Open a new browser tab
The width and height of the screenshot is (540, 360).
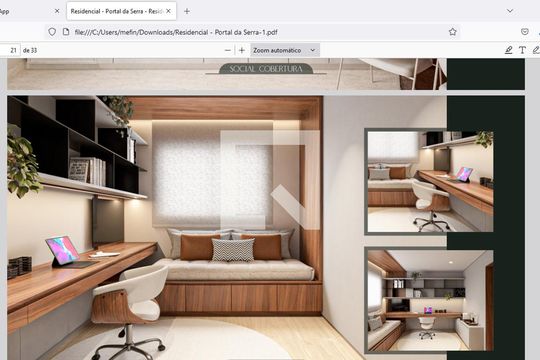187,11
